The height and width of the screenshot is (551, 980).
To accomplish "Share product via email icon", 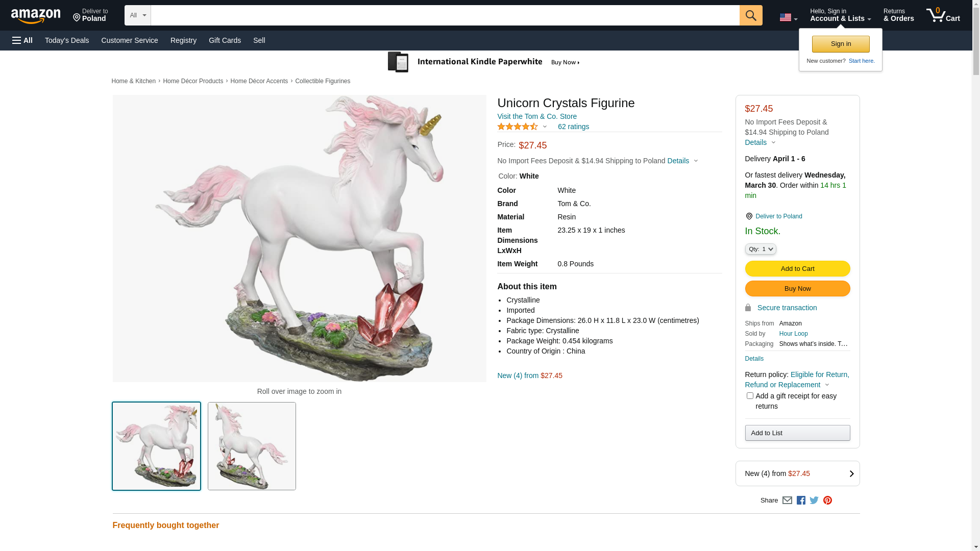I will click(787, 500).
